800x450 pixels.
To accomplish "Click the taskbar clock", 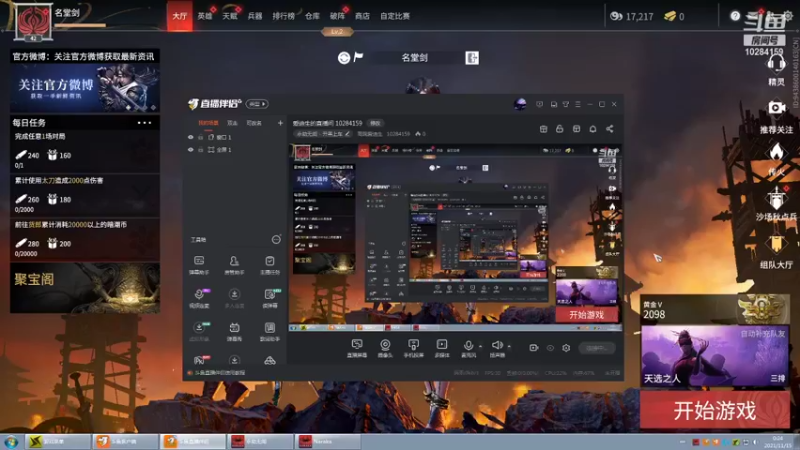I will click(x=778, y=442).
